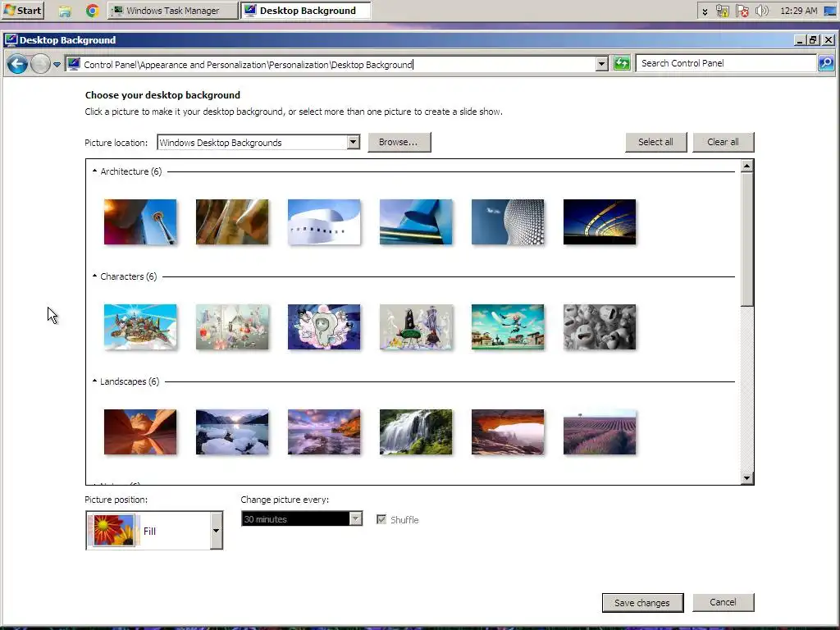
Task: Click the Clear all button
Action: coord(724,143)
